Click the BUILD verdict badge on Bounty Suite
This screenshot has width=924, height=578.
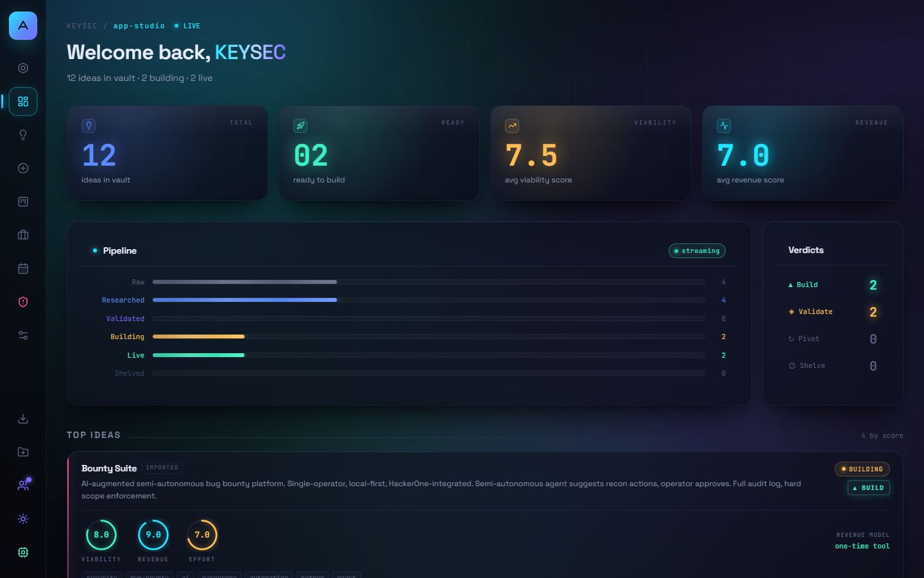point(869,488)
